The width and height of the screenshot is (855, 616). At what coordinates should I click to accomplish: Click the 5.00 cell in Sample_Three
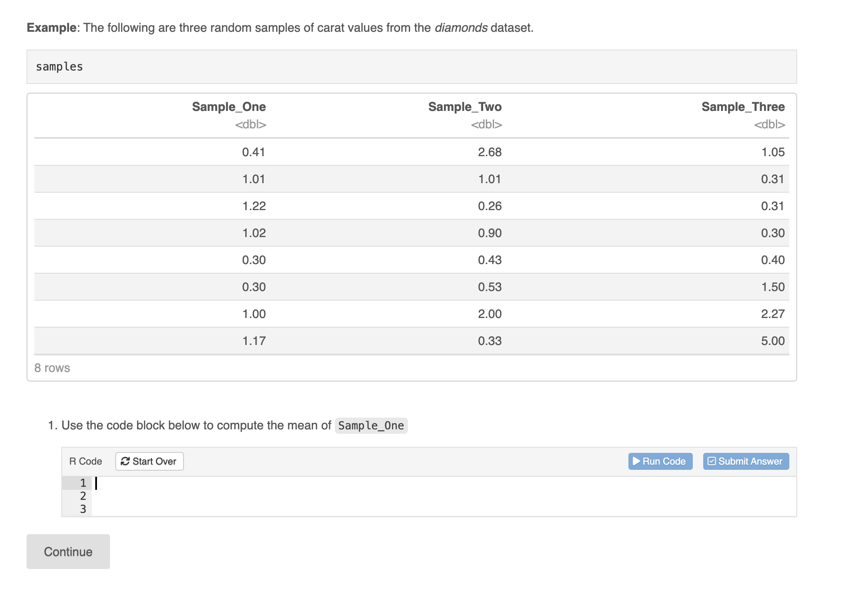(x=772, y=341)
